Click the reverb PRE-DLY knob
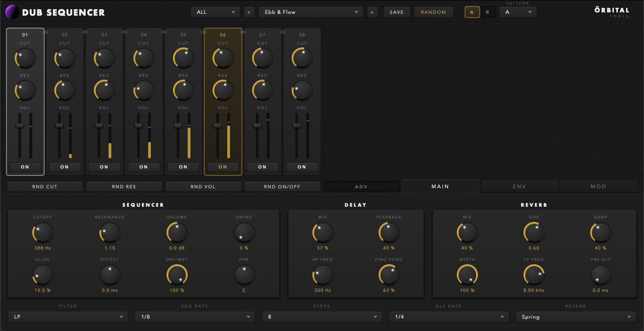 [601, 275]
